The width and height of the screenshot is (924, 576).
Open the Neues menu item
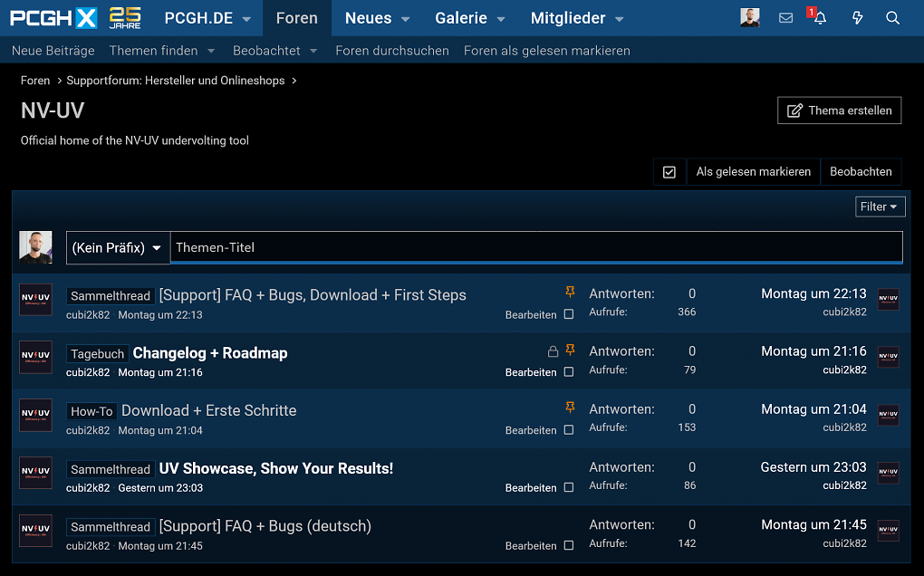[x=369, y=18]
